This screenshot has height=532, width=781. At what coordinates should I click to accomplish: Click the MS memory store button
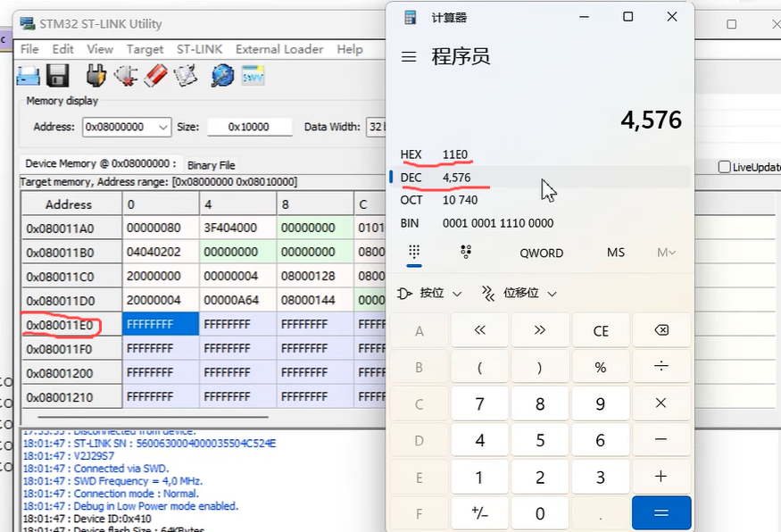tap(616, 253)
